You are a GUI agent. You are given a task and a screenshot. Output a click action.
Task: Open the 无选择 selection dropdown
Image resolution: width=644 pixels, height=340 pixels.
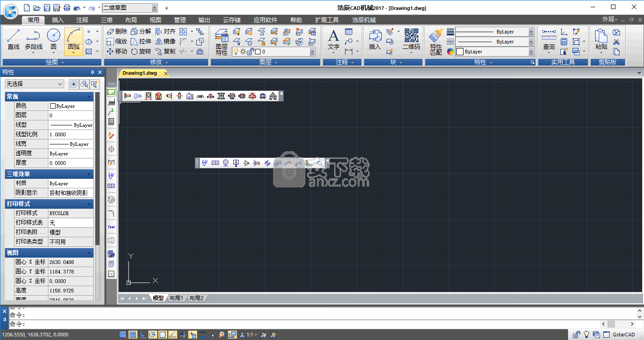[x=34, y=84]
